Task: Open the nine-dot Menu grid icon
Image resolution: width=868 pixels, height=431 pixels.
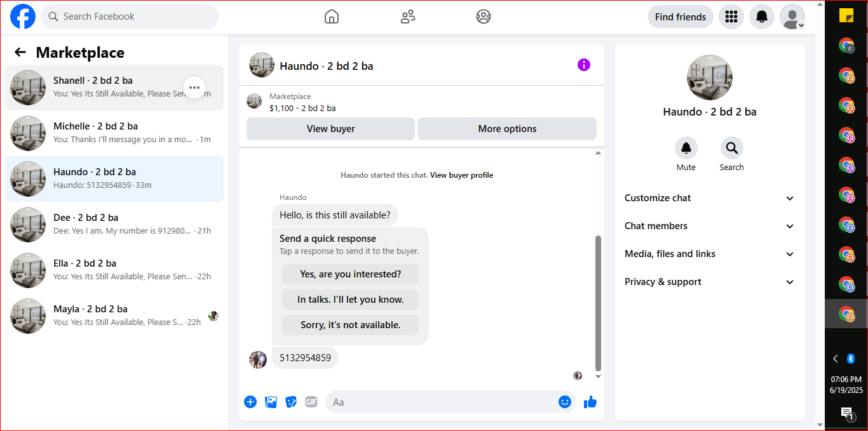Action: click(x=731, y=17)
